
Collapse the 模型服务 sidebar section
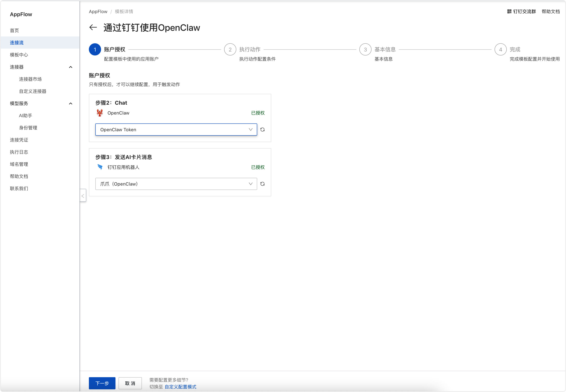click(x=71, y=104)
